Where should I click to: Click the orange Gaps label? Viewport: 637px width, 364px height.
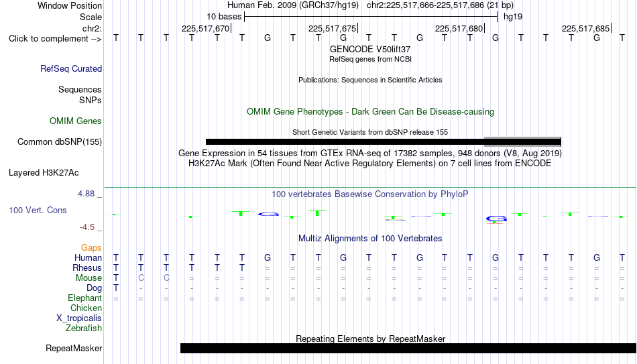click(91, 248)
